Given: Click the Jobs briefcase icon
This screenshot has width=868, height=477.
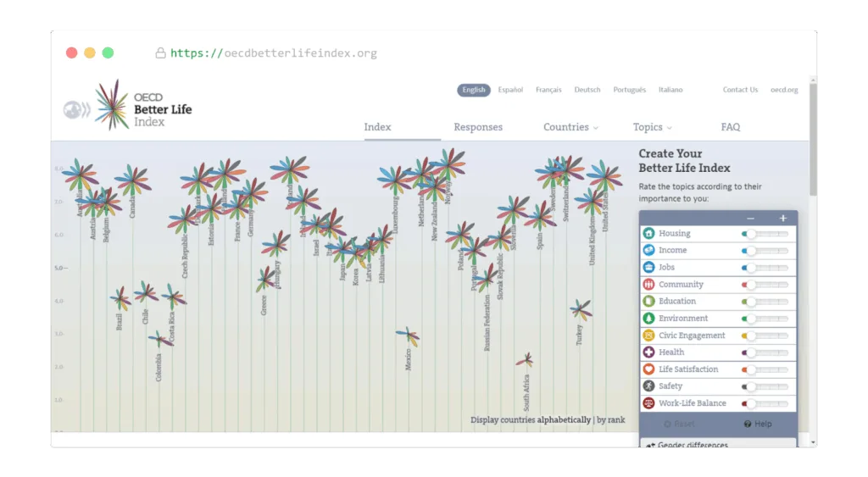Looking at the screenshot, I should point(648,267).
